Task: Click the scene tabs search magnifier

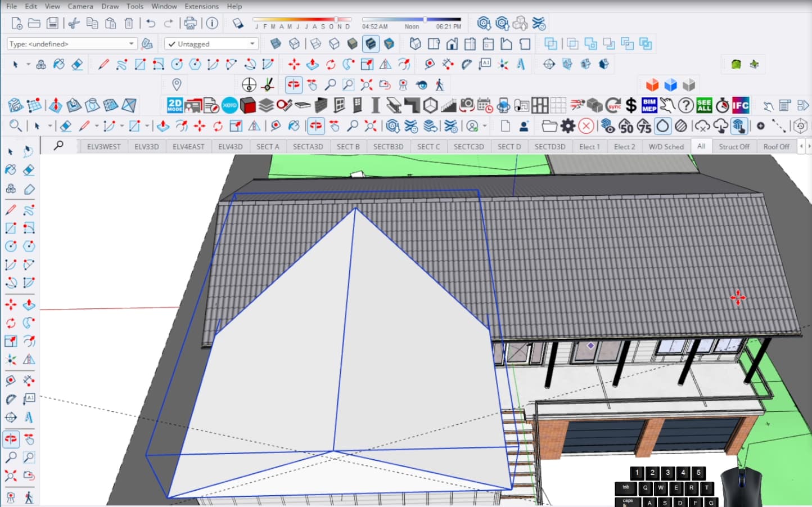Action: tap(58, 146)
